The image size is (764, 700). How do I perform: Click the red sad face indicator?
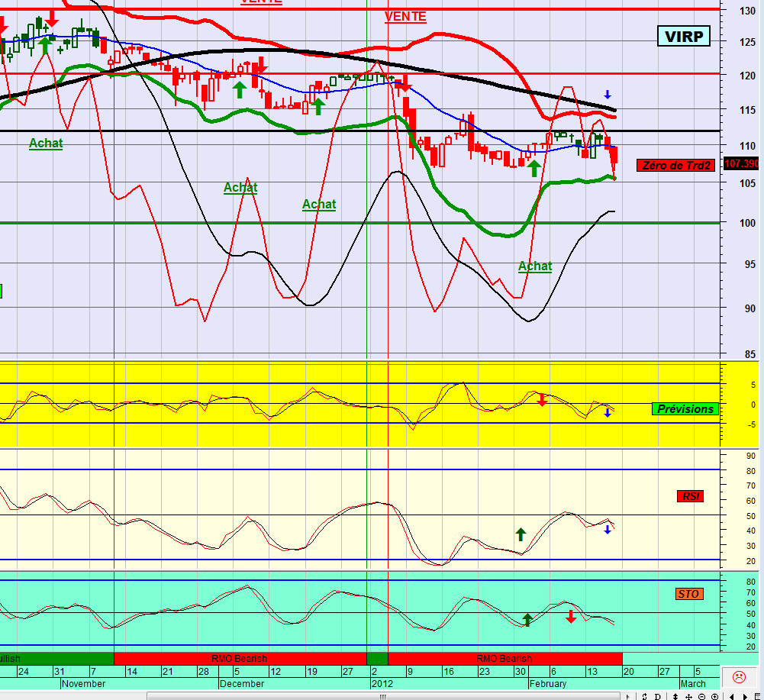(739, 677)
